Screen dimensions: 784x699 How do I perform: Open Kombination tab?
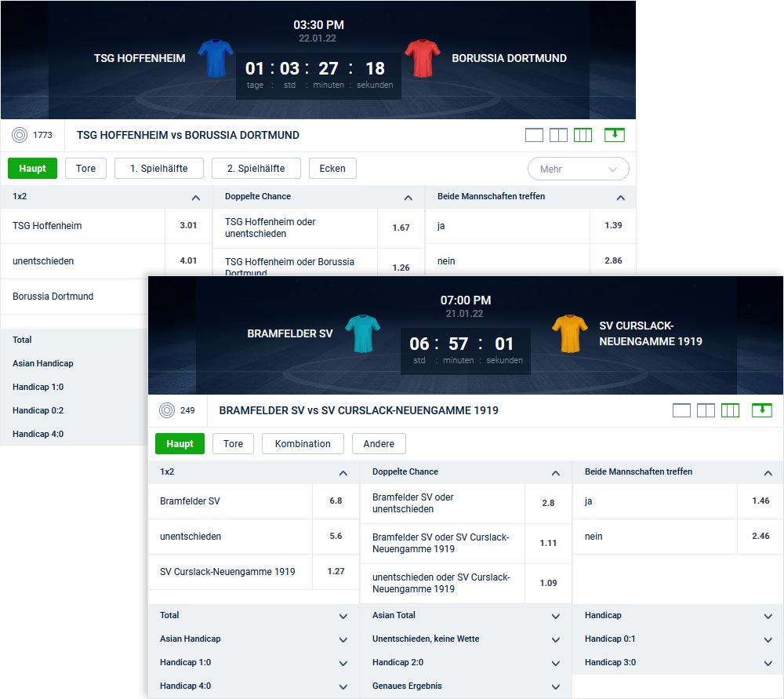pyautogui.click(x=303, y=444)
